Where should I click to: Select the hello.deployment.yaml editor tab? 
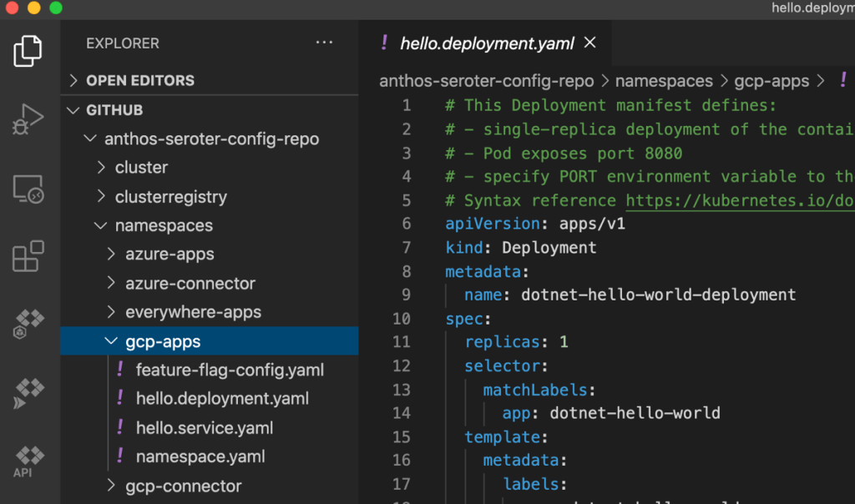(486, 43)
